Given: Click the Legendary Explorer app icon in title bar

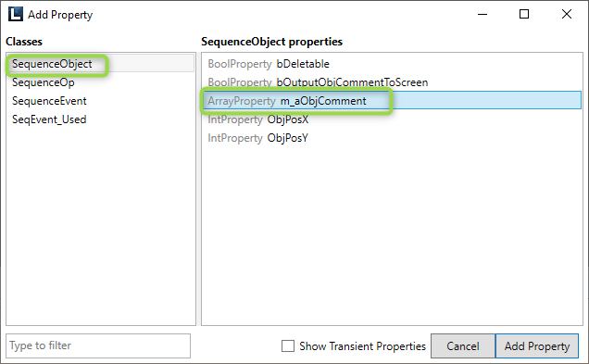Looking at the screenshot, I should click(x=16, y=14).
